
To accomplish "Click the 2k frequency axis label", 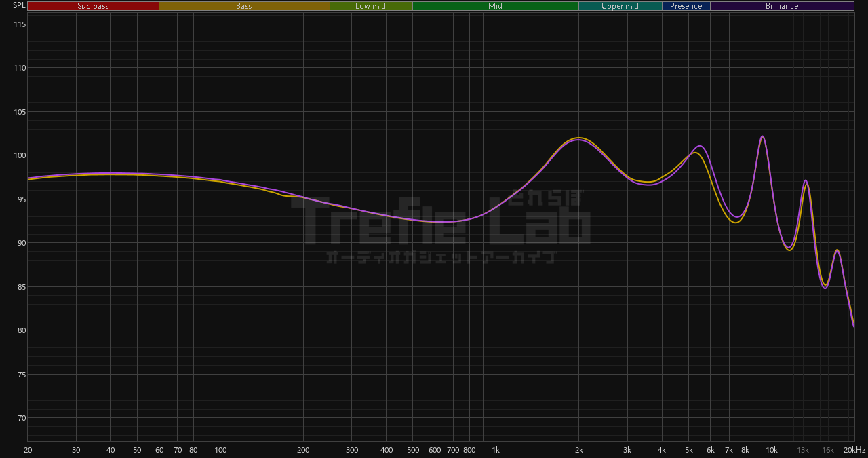I will 579,450.
